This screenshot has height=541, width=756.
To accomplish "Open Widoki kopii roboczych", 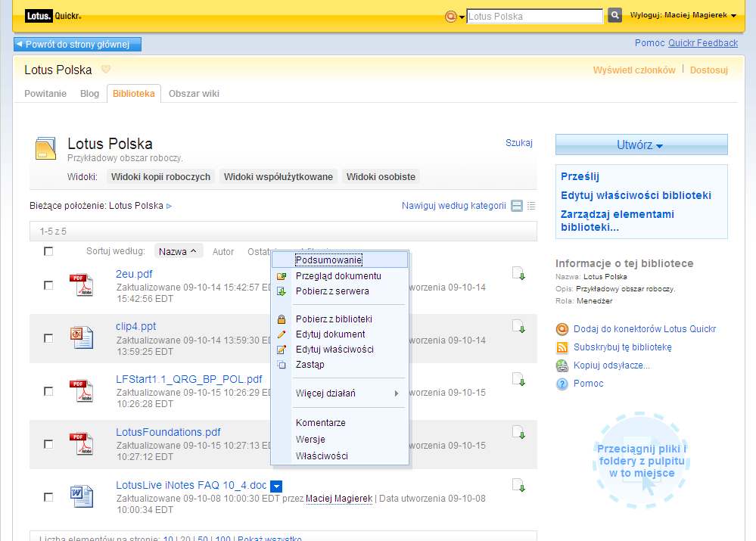I will click(x=160, y=177).
